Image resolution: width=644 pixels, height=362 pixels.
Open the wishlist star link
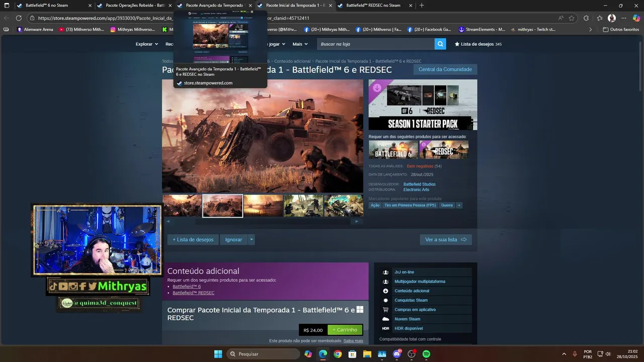coord(478,44)
